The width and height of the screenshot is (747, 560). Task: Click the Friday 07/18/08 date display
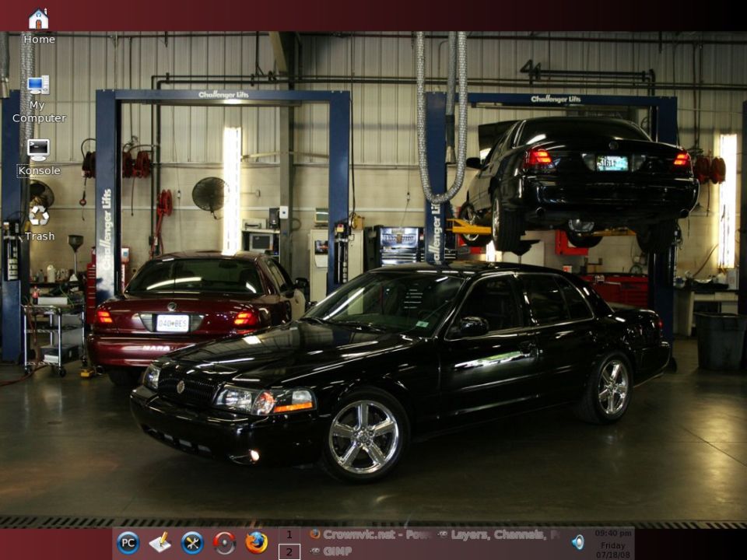tap(613, 550)
